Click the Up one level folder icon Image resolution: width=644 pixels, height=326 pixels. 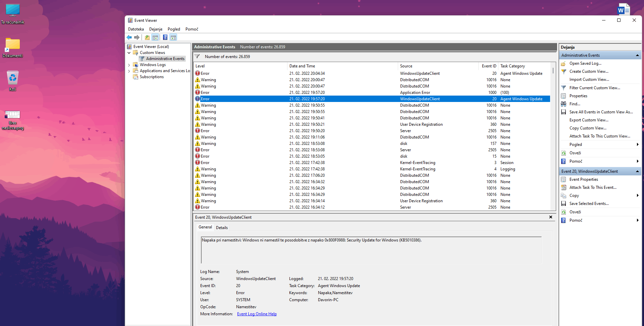tap(147, 37)
